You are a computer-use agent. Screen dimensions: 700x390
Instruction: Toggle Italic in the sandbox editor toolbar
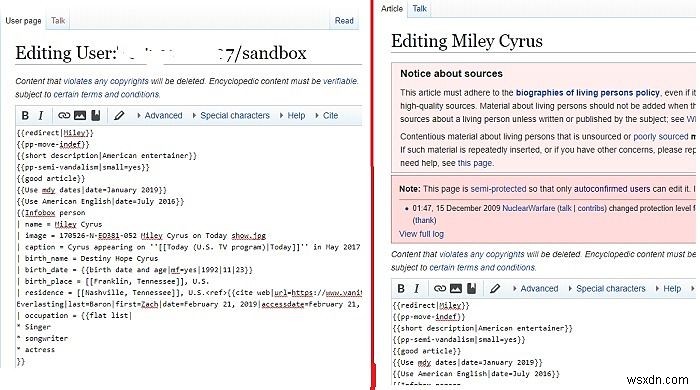click(41, 116)
